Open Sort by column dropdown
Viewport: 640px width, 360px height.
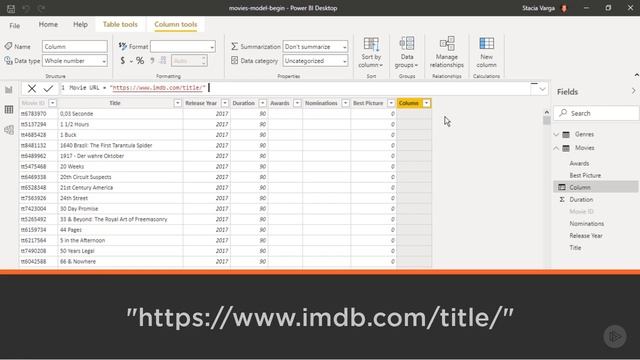(x=371, y=52)
